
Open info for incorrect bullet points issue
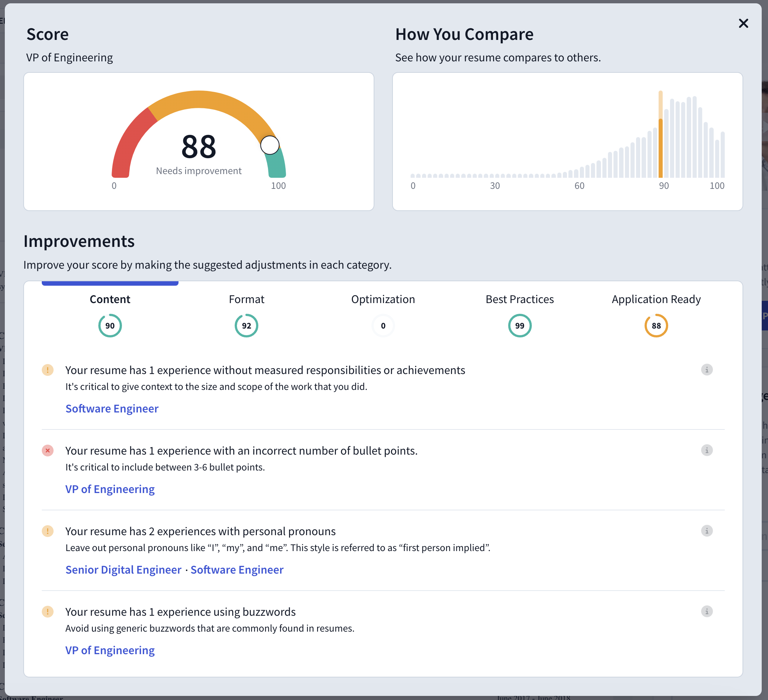[707, 450]
